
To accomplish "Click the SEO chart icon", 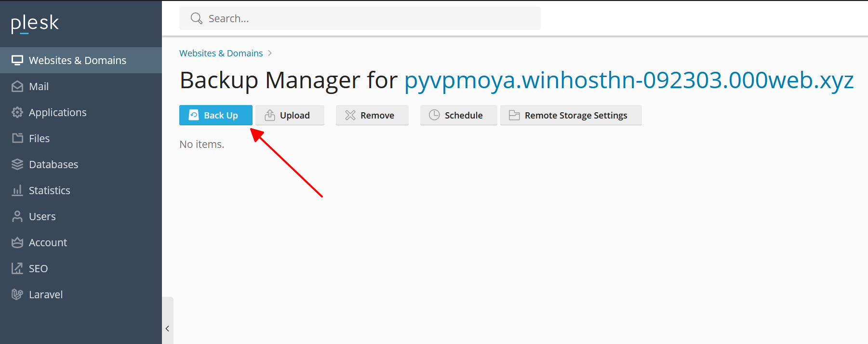I will (17, 268).
